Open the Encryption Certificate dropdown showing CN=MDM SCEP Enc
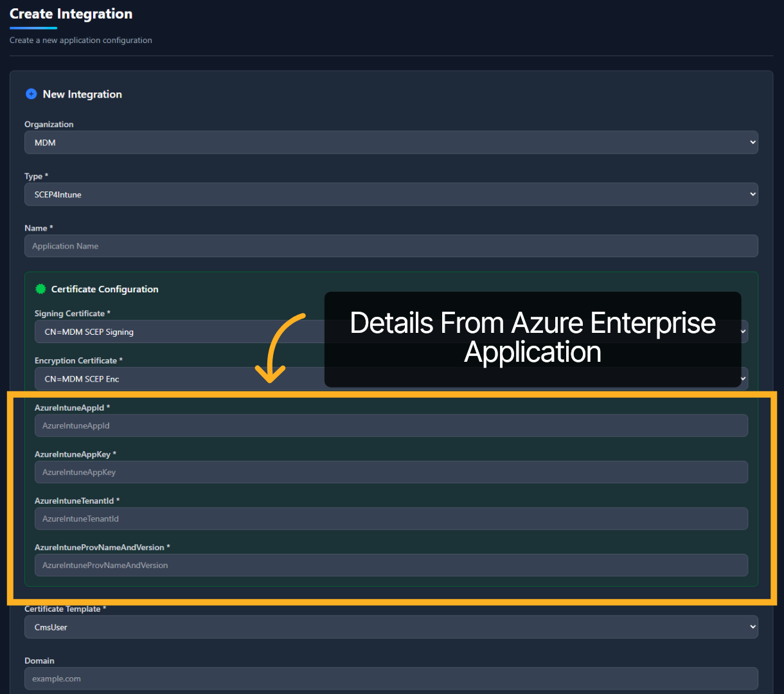Image resolution: width=784 pixels, height=694 pixels. (x=193, y=378)
